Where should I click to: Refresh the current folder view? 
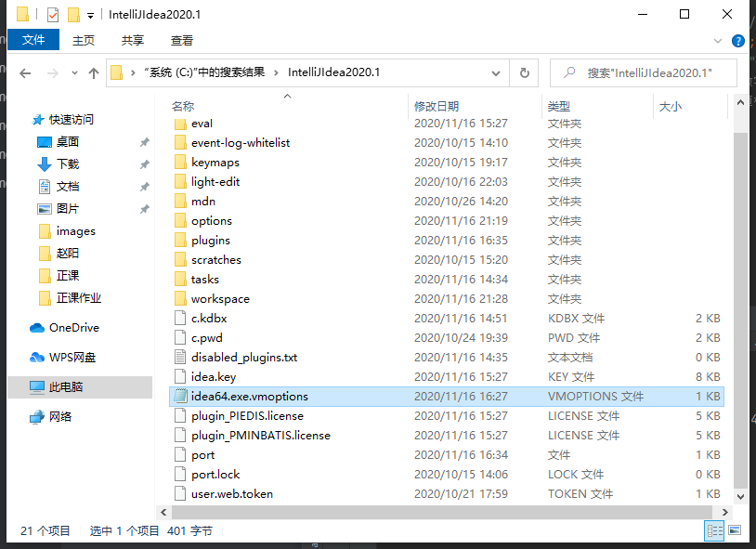point(525,72)
